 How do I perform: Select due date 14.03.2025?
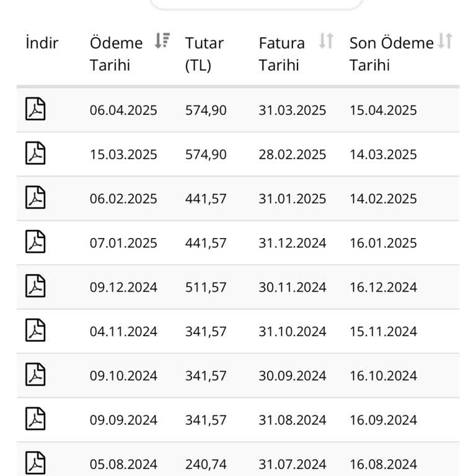coord(383,154)
